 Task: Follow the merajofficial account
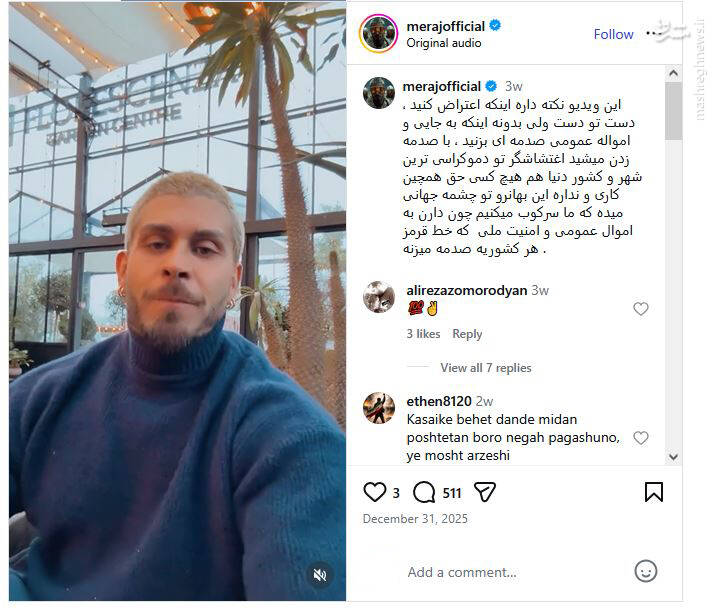click(613, 34)
